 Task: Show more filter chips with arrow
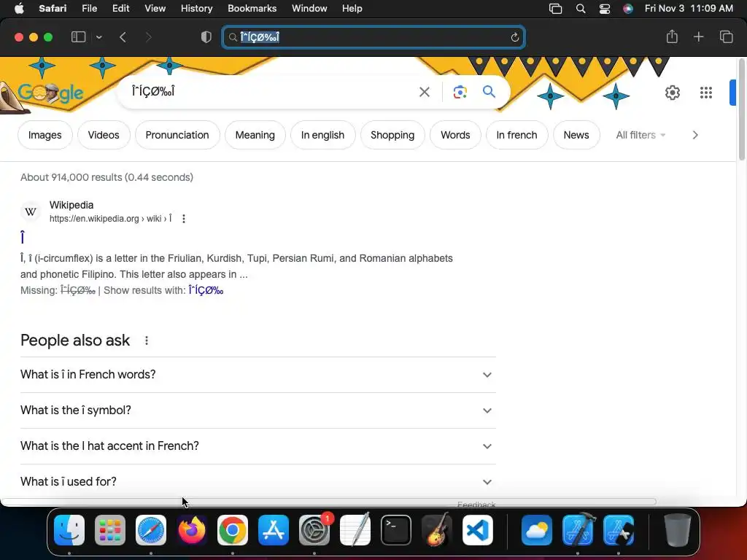tap(695, 135)
